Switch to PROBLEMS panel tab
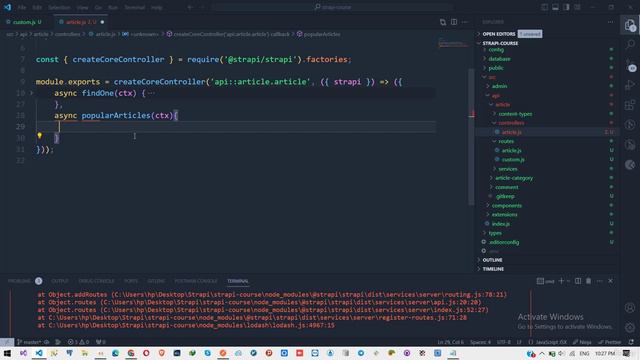This screenshot has width=640, height=360. point(19,281)
